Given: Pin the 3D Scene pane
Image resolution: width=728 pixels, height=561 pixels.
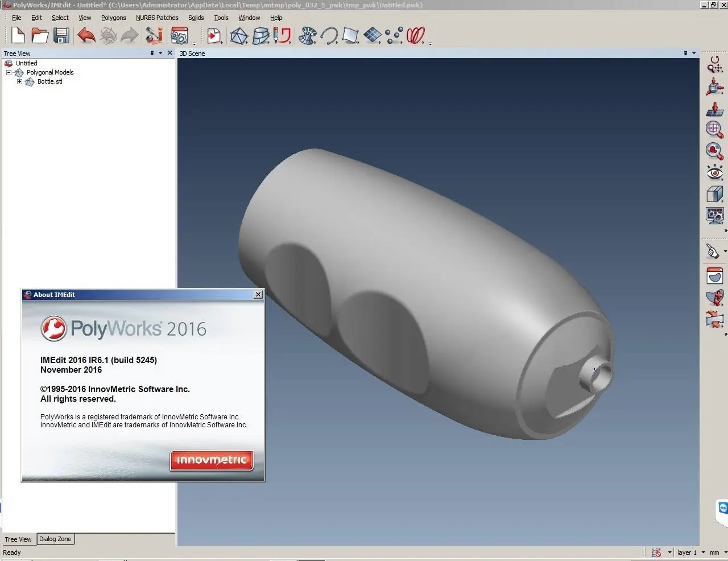Looking at the screenshot, I should pyautogui.click(x=685, y=53).
